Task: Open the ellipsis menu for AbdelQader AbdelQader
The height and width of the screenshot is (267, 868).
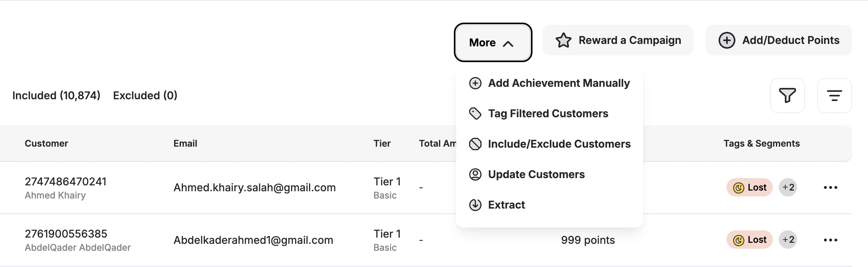Action: [x=831, y=240]
